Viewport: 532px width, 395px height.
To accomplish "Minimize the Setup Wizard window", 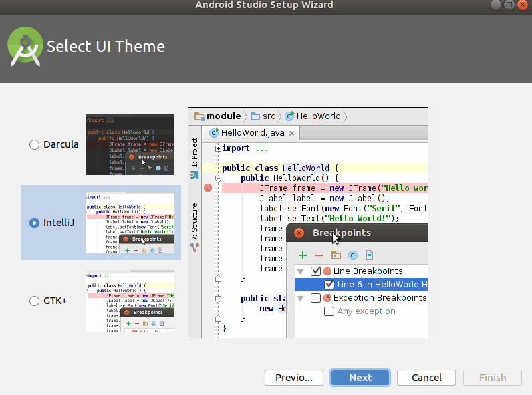I will click(x=496, y=5).
